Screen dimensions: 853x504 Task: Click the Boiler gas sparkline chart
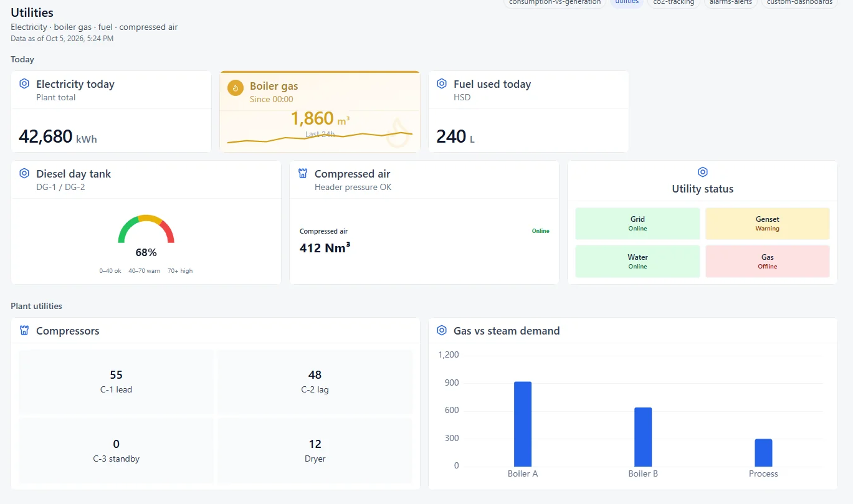coord(320,137)
